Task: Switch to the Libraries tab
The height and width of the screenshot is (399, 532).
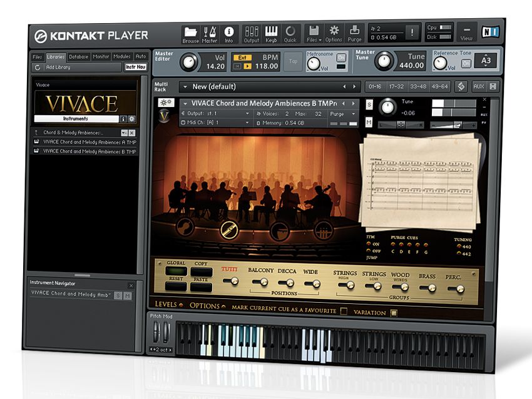Action: [55, 56]
